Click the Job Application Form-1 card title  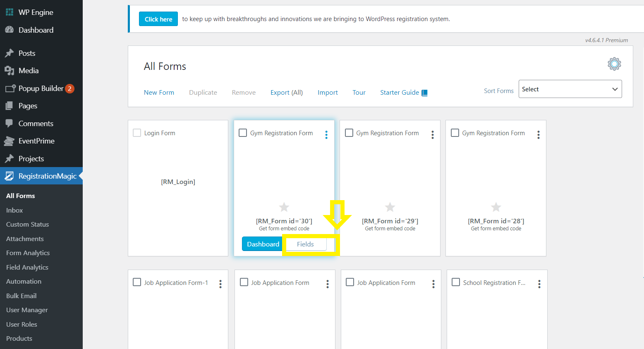click(176, 283)
